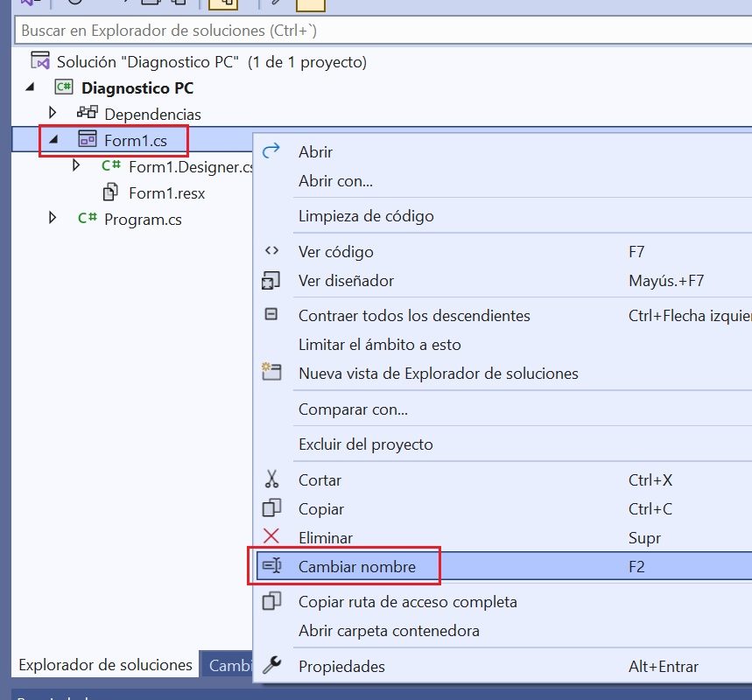
Task: Click the Nueva vista de Explorador icon
Action: coord(272,373)
